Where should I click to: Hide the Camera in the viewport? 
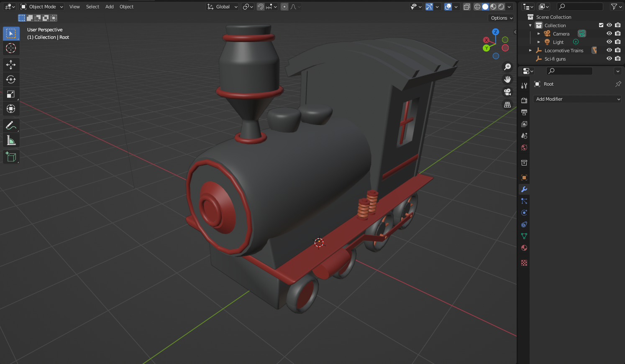[x=609, y=33]
